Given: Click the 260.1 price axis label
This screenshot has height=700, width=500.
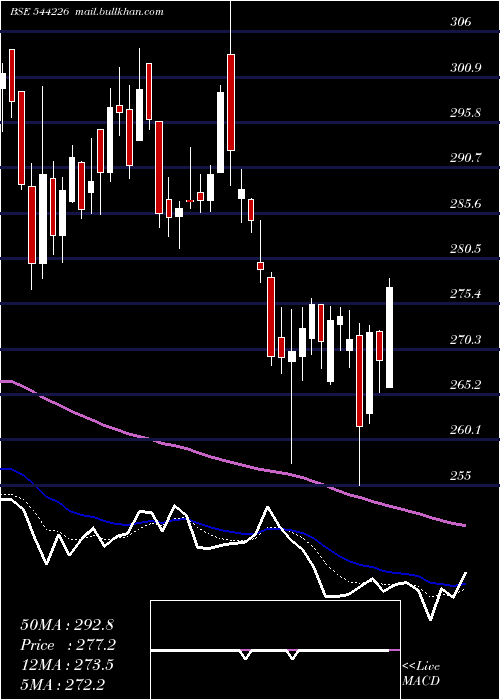Looking at the screenshot, I should pos(465,430).
